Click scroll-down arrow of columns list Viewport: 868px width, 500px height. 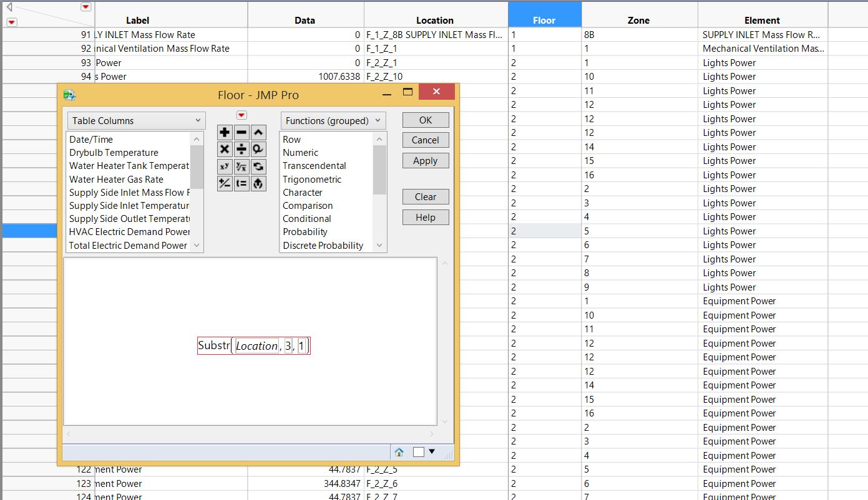click(197, 246)
